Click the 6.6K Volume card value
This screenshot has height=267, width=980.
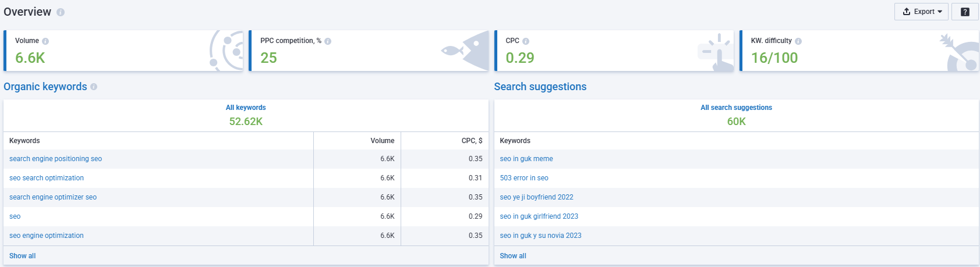30,58
